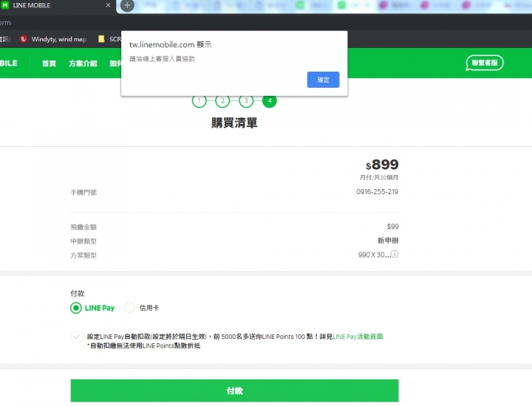532x406 pixels.
Task: Go to step 3 circle
Action: [246, 100]
